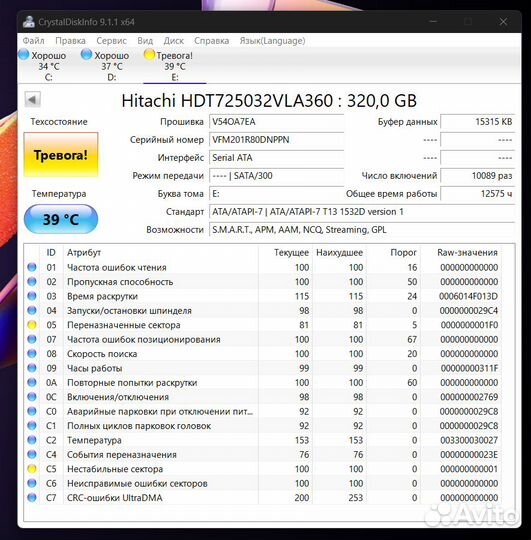Screen dimensions: 531x540
Task: Click the status icon for События переназначения
Action: (x=32, y=455)
